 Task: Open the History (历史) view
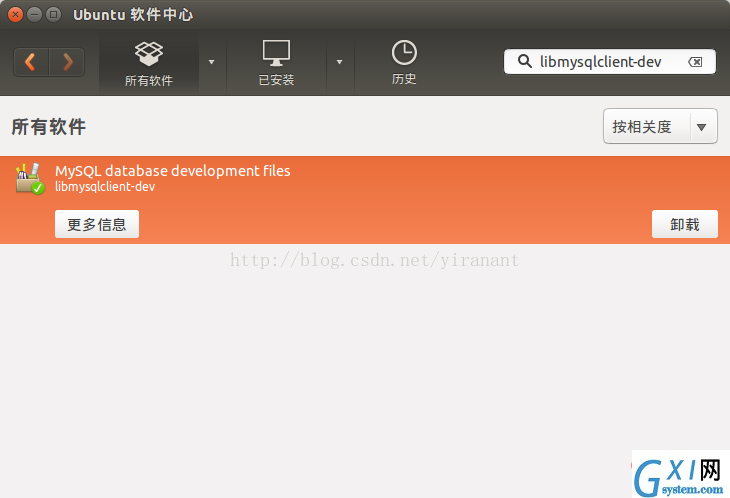404,63
